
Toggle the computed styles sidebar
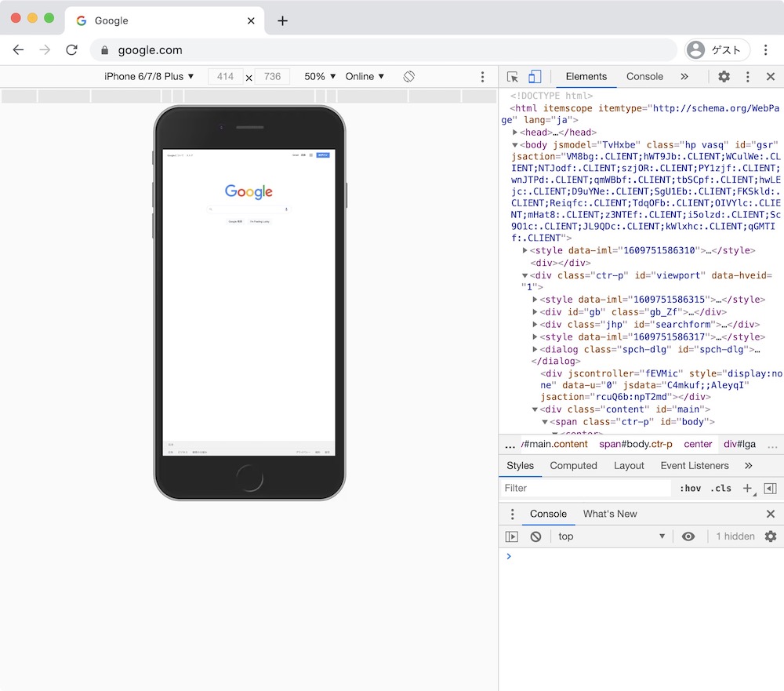click(x=771, y=489)
